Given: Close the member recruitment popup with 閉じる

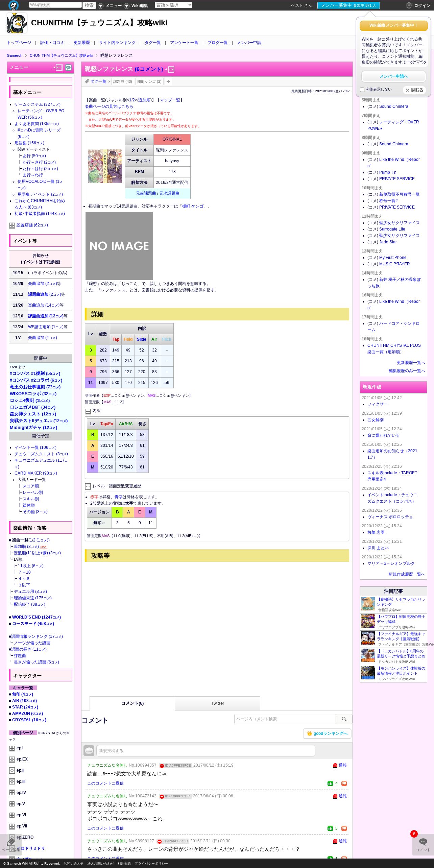Looking at the screenshot, I should tap(414, 90).
